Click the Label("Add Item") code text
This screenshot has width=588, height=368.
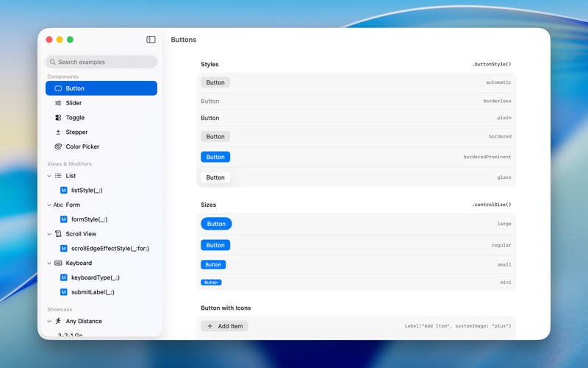[458, 326]
